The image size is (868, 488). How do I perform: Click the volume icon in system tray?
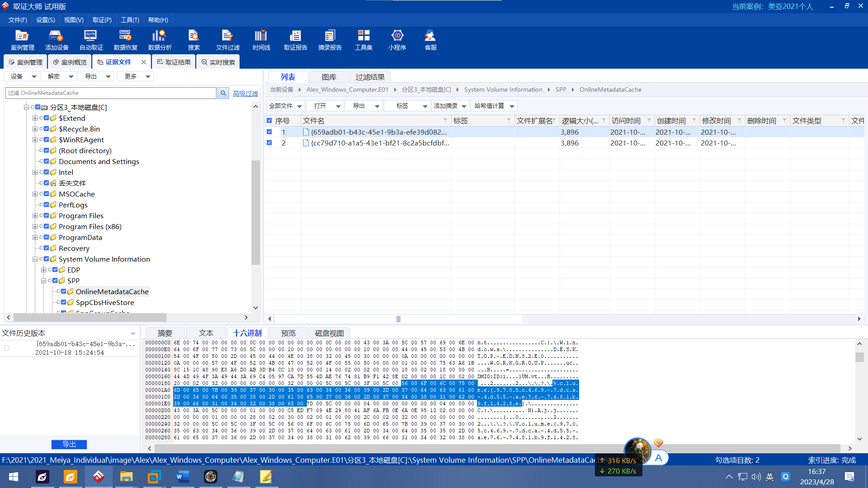(756, 477)
